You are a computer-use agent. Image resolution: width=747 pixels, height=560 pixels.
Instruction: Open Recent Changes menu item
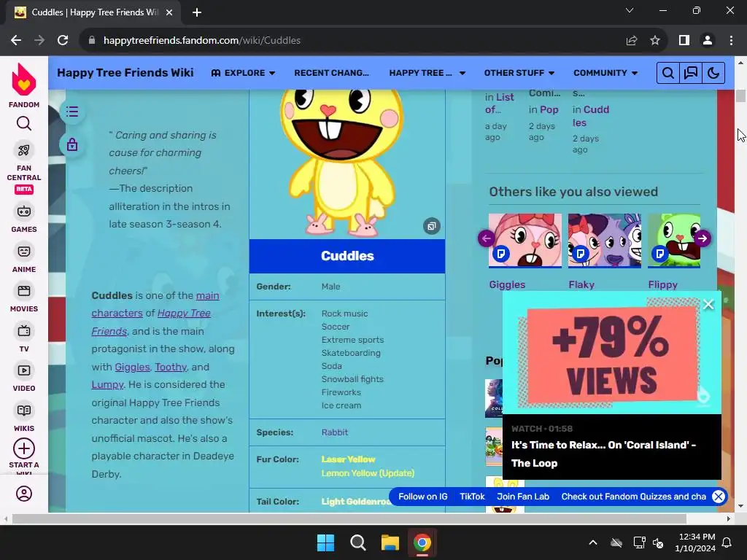(x=332, y=73)
